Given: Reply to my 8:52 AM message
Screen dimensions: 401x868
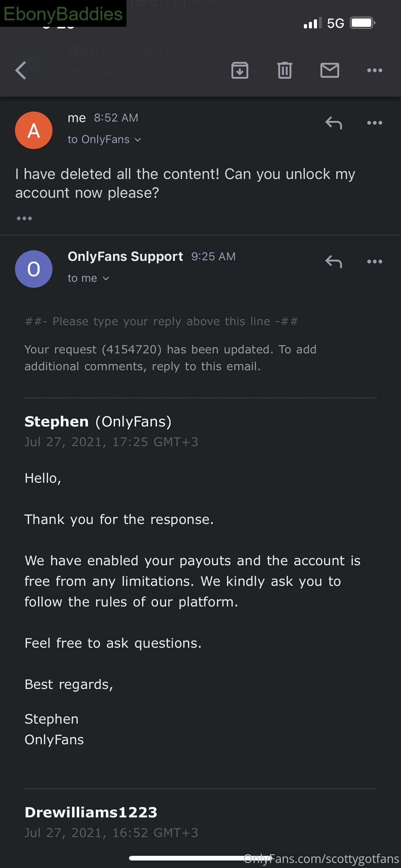Looking at the screenshot, I should 334,123.
